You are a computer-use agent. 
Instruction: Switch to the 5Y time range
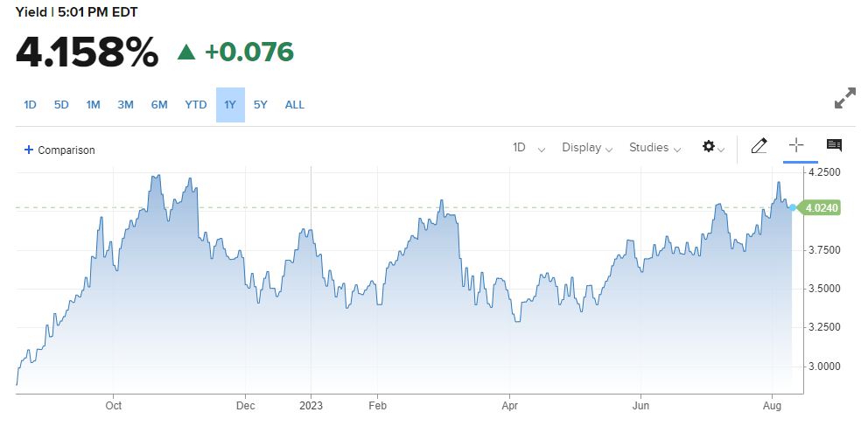(261, 105)
